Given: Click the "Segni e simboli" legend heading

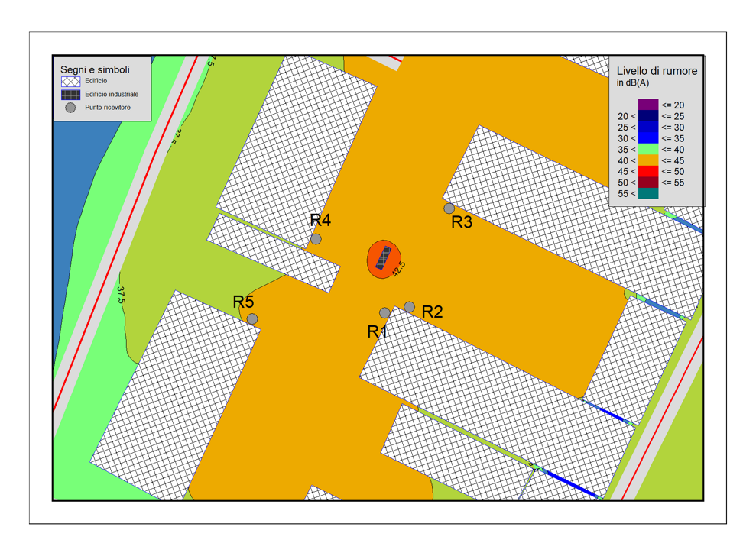Looking at the screenshot, I should [95, 69].
